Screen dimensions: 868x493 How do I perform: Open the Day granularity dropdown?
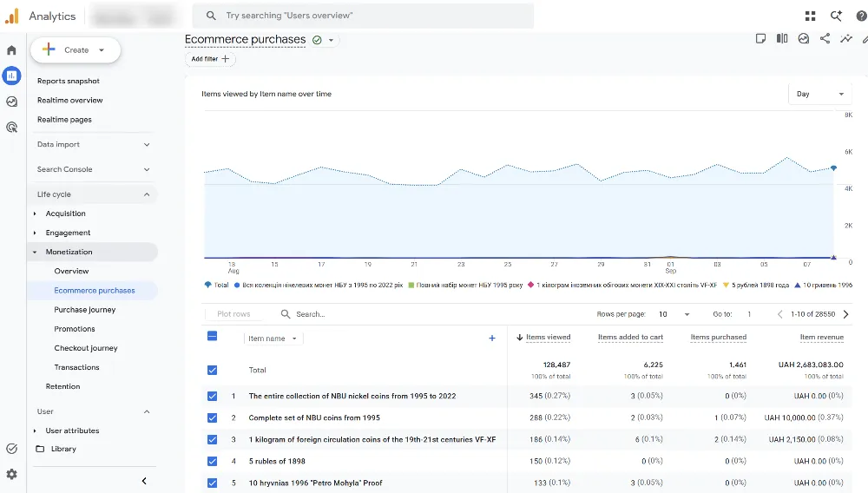pyautogui.click(x=820, y=94)
